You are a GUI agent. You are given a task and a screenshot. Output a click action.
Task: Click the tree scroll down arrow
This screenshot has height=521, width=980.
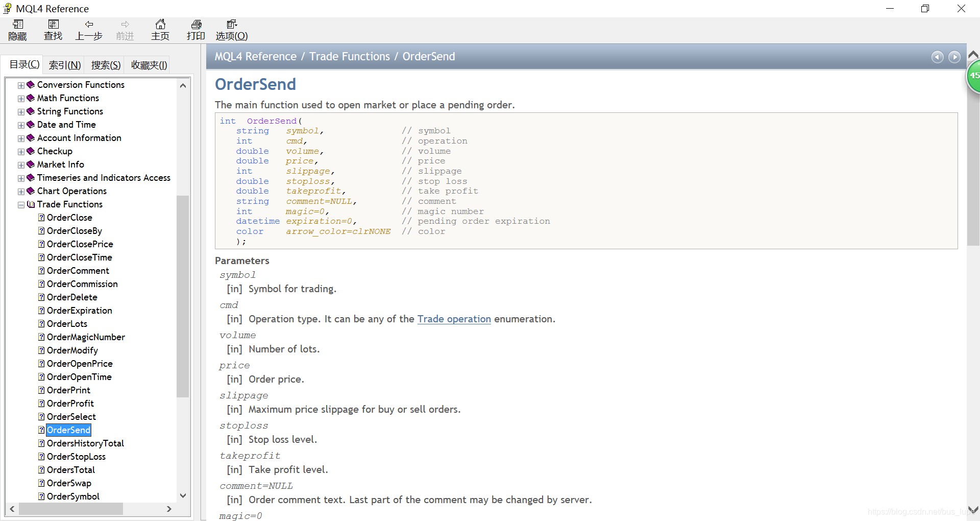(183, 496)
